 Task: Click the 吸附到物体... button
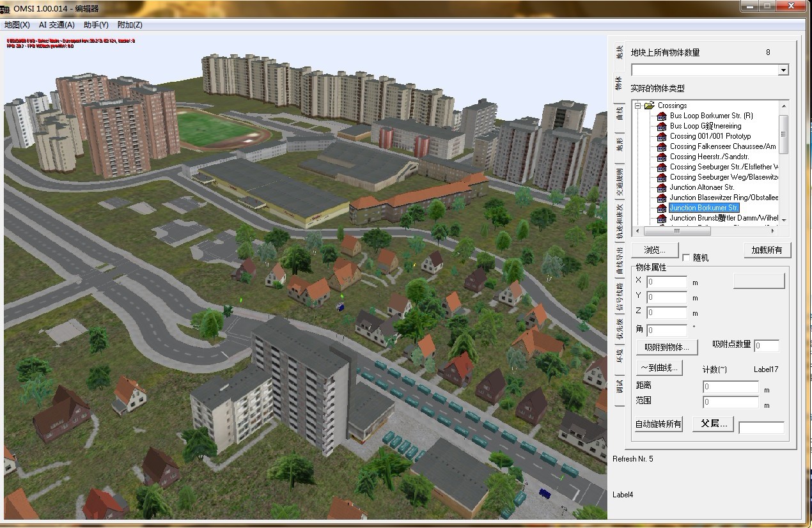tap(667, 347)
